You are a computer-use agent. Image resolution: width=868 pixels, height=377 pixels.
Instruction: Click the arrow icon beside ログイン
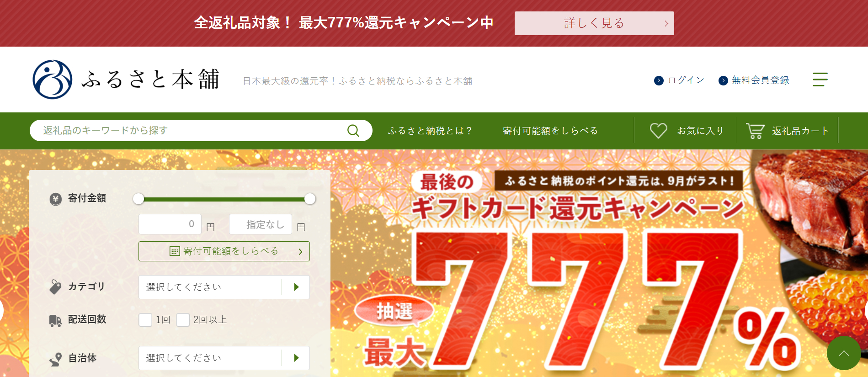tap(659, 80)
